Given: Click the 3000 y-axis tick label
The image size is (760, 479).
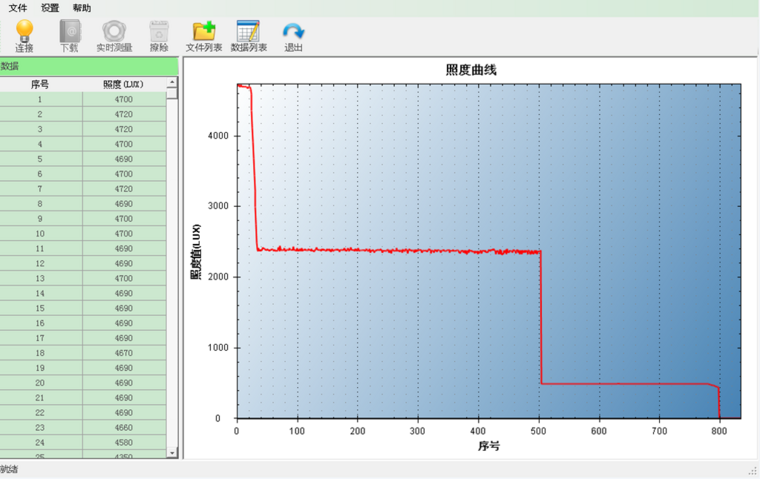Looking at the screenshot, I should point(218,206).
